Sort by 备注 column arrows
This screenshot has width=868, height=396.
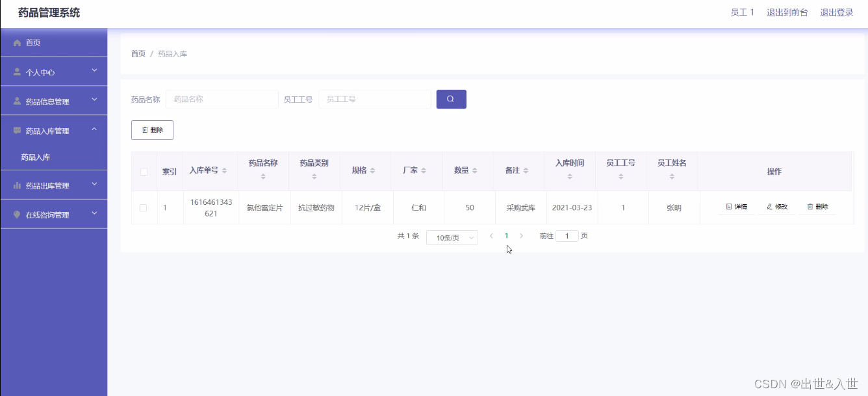[526, 170]
